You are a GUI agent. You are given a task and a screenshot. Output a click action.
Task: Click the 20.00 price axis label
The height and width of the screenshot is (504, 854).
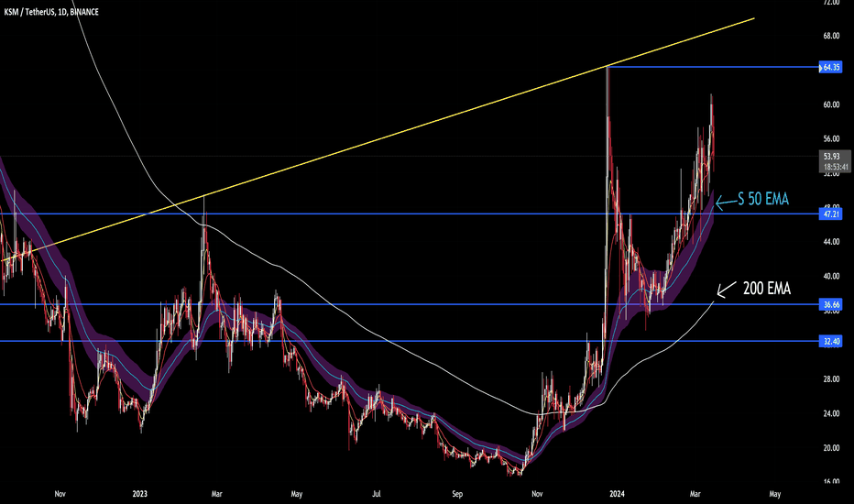click(831, 448)
